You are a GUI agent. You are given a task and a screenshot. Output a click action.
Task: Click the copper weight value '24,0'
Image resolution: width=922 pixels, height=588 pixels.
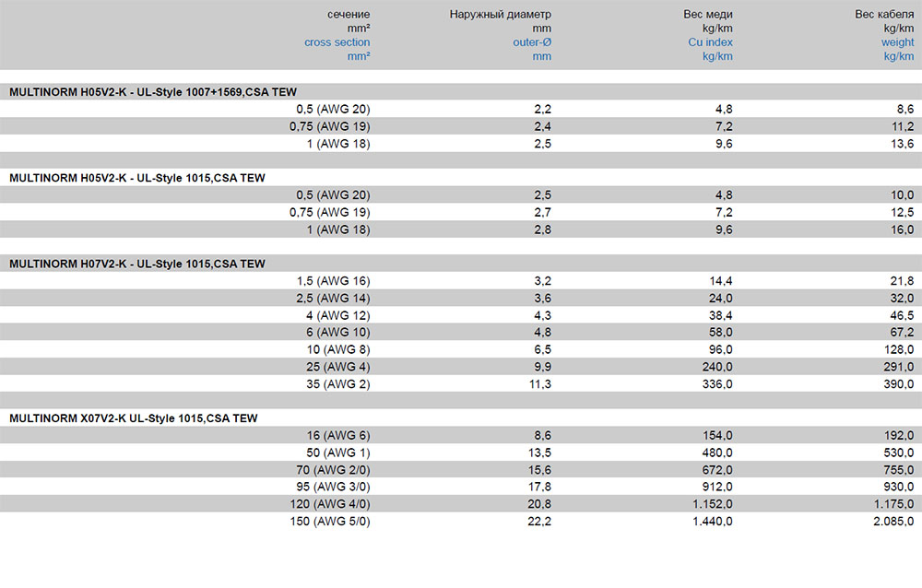point(721,298)
